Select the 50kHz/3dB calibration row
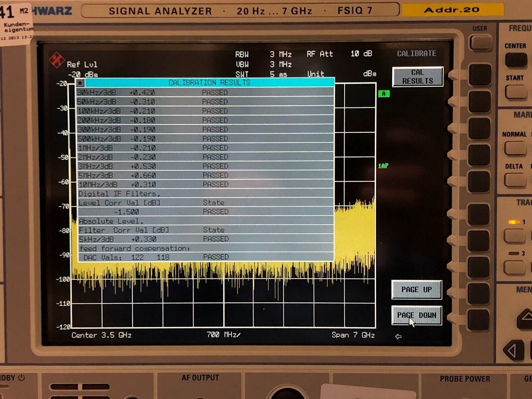The width and height of the screenshot is (532, 399). pos(205,102)
